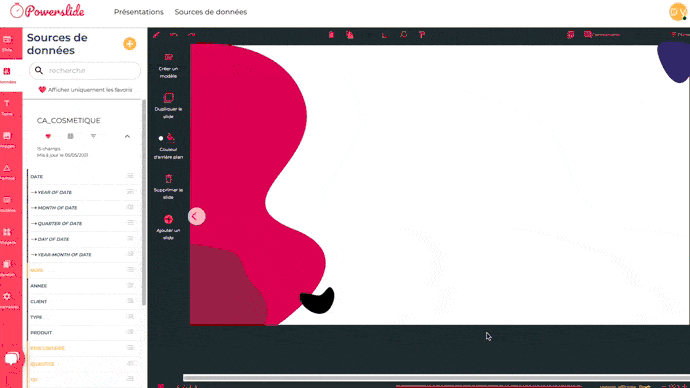Click the icon on CLIENT row's right

pos(130,301)
